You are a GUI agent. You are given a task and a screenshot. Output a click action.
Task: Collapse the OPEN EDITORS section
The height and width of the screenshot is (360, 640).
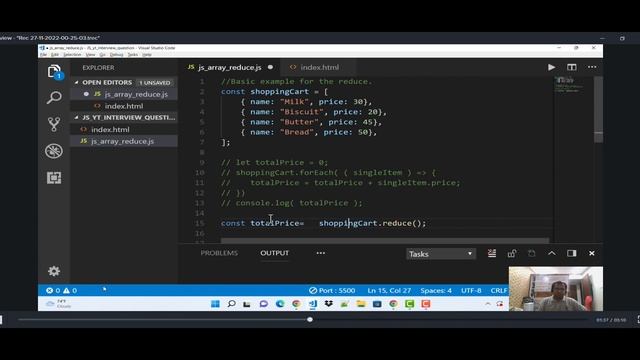click(107, 82)
